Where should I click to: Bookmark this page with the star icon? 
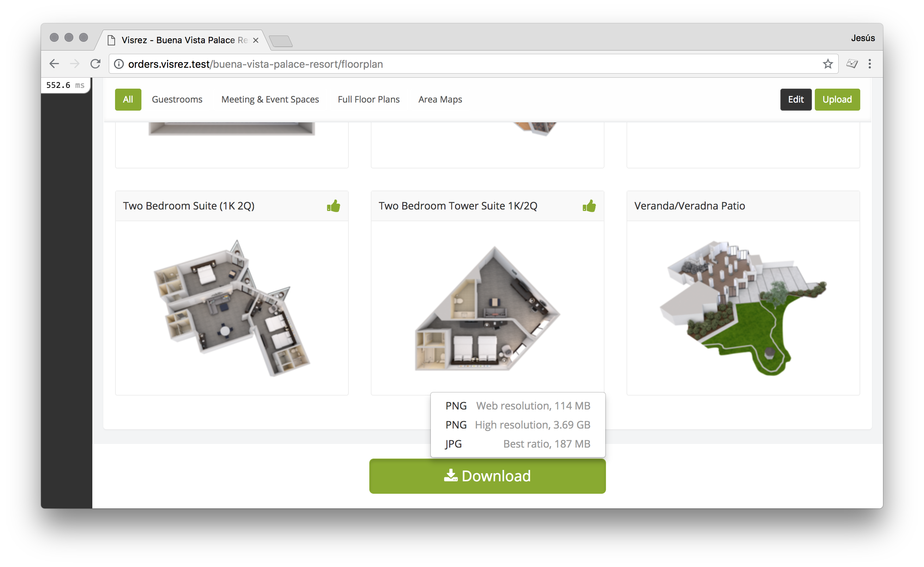tap(828, 64)
